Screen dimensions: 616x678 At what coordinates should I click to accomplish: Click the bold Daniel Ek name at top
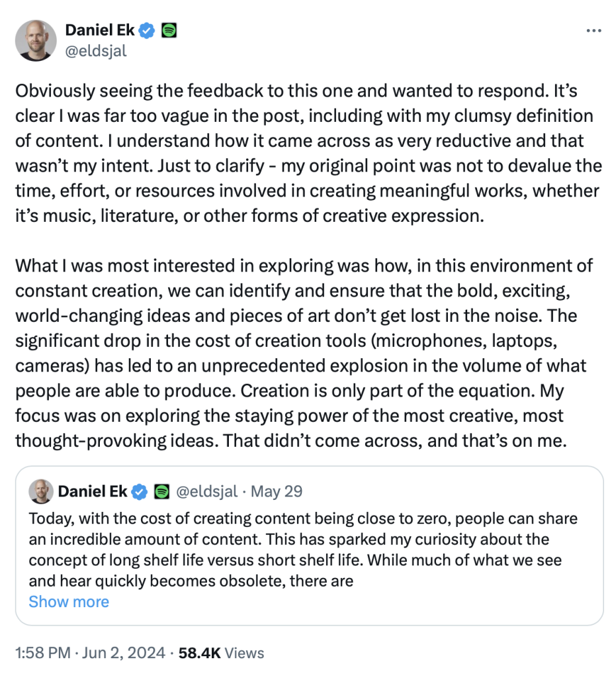[x=99, y=30]
